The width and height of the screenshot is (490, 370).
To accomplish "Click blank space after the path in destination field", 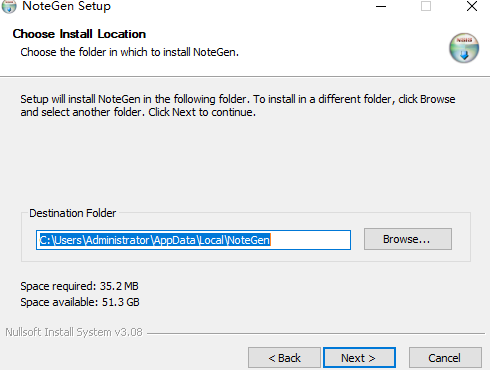I will pyautogui.click(x=310, y=240).
